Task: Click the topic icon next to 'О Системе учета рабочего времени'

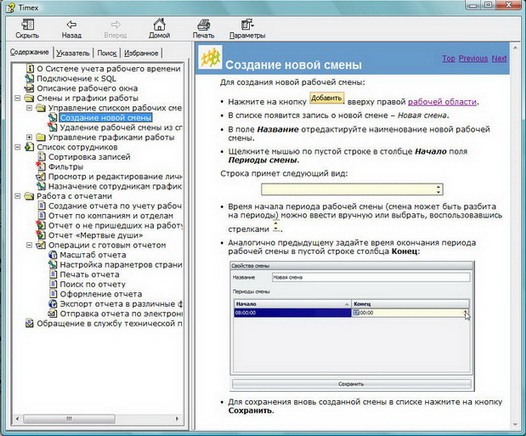Action: tap(30, 69)
